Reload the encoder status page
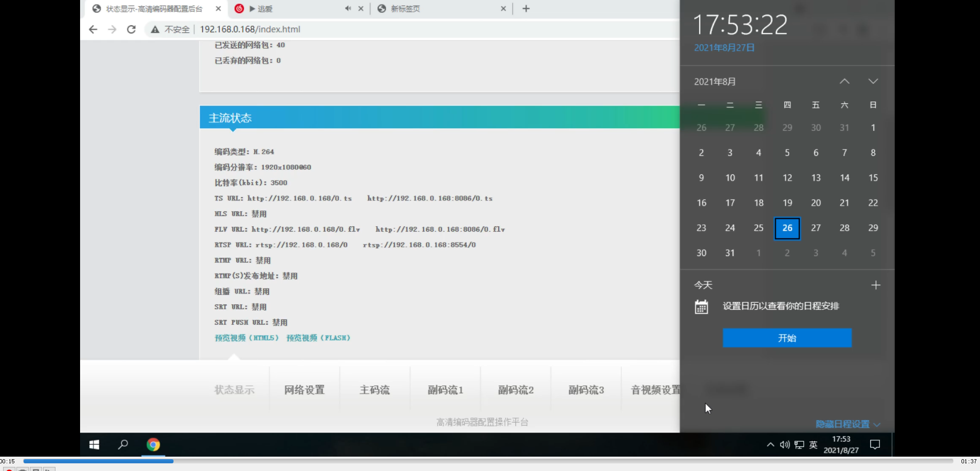The height and width of the screenshot is (471, 980). tap(131, 29)
